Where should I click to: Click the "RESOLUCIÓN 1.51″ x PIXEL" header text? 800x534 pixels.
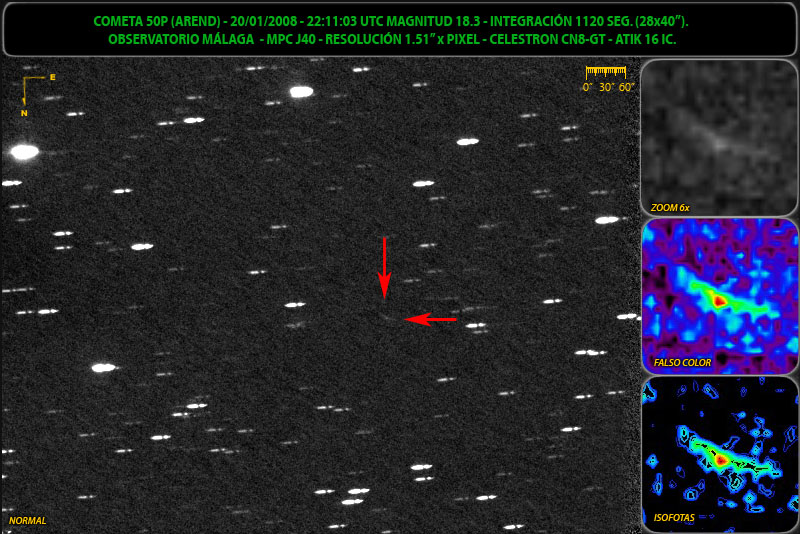point(403,39)
